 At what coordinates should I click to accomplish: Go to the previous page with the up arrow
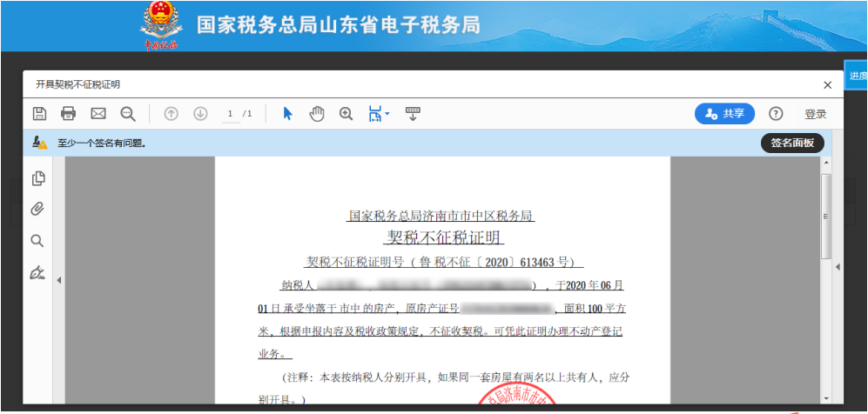171,114
